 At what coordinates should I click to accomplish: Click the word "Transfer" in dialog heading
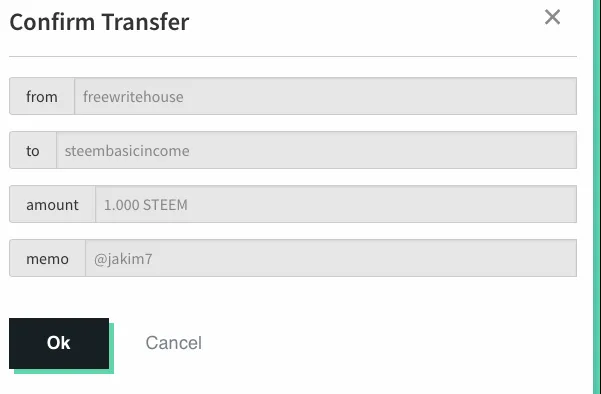point(146,22)
